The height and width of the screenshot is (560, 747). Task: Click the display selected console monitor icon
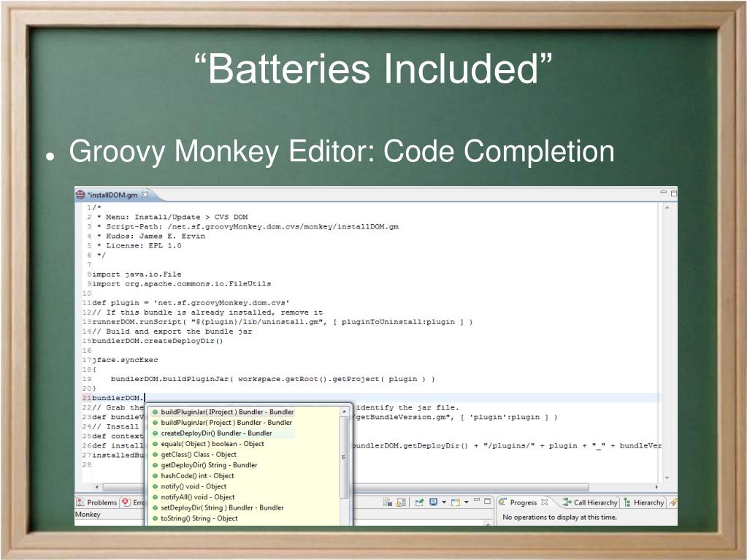[434, 502]
